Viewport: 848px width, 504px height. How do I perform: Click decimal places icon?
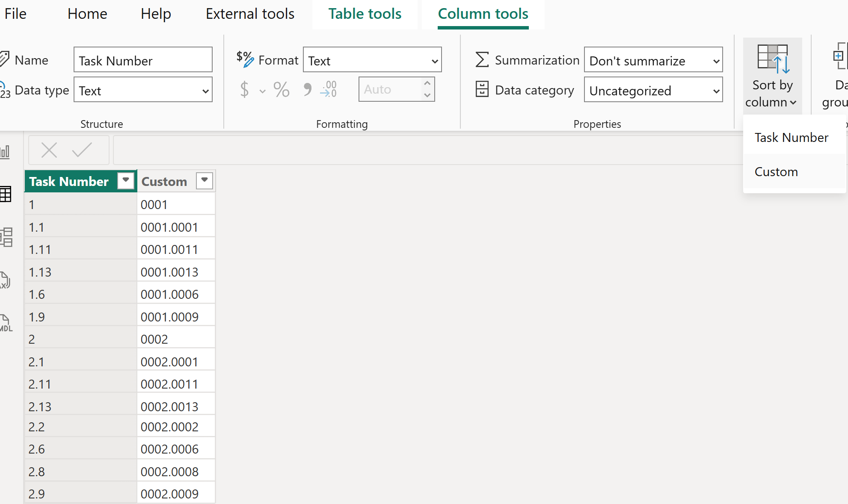[x=329, y=89]
